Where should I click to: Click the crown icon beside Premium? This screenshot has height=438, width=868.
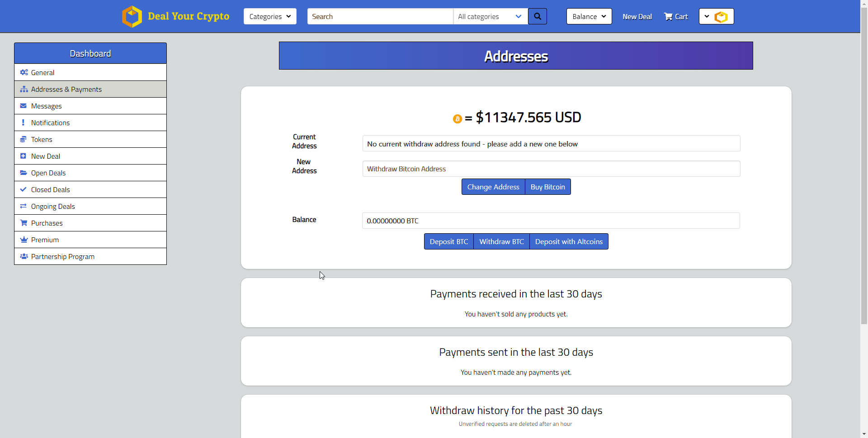tap(24, 240)
